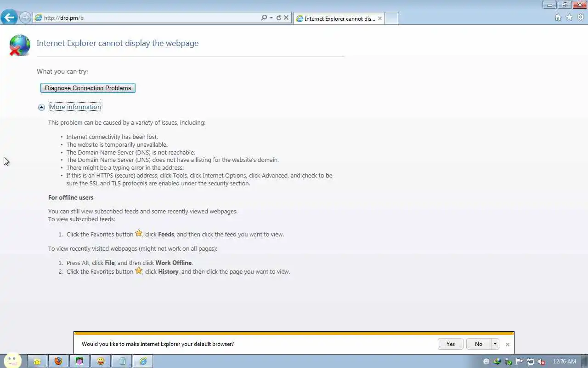
Task: Open the network status tray icon
Action: (x=531, y=362)
